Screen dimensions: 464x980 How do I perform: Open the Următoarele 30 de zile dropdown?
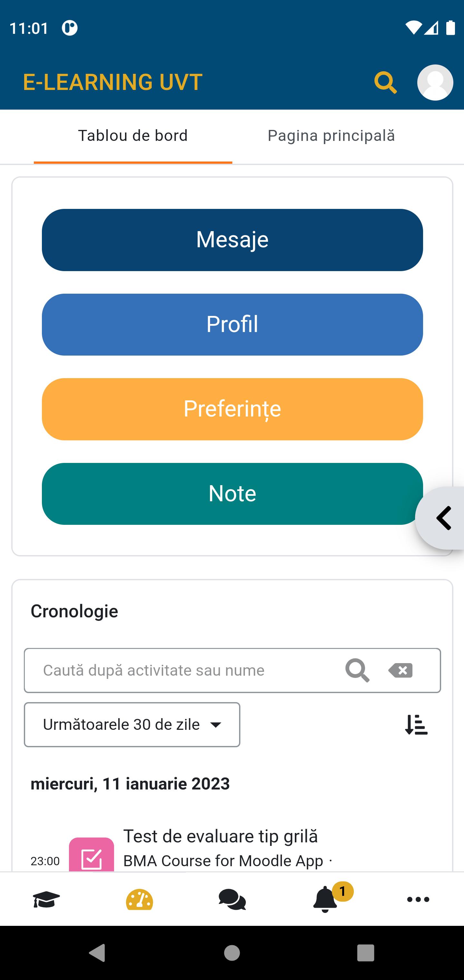(x=132, y=725)
